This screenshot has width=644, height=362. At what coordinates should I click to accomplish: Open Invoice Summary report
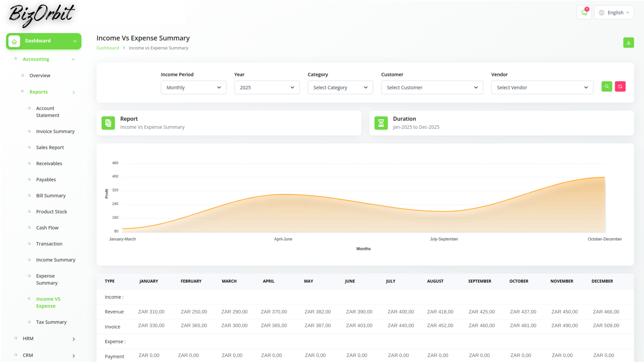[55, 131]
